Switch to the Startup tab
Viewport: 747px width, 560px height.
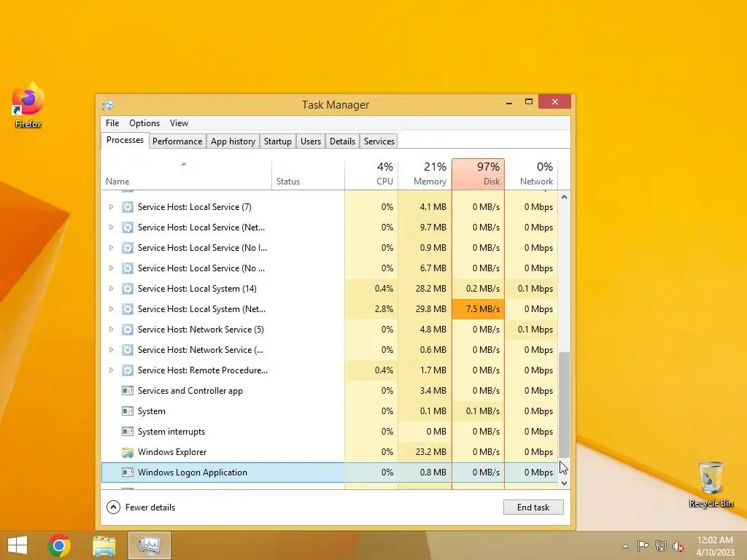(x=278, y=141)
